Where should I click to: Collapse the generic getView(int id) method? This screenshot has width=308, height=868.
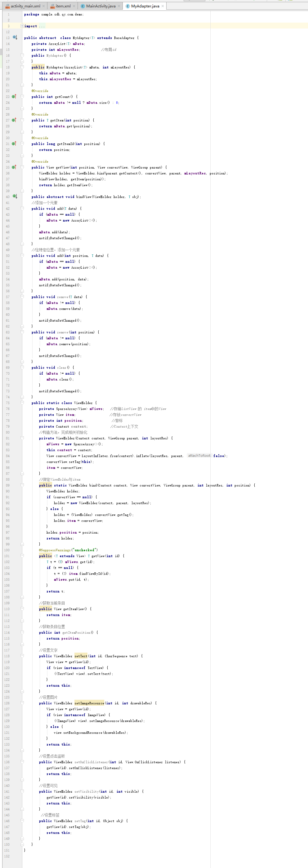click(22, 556)
